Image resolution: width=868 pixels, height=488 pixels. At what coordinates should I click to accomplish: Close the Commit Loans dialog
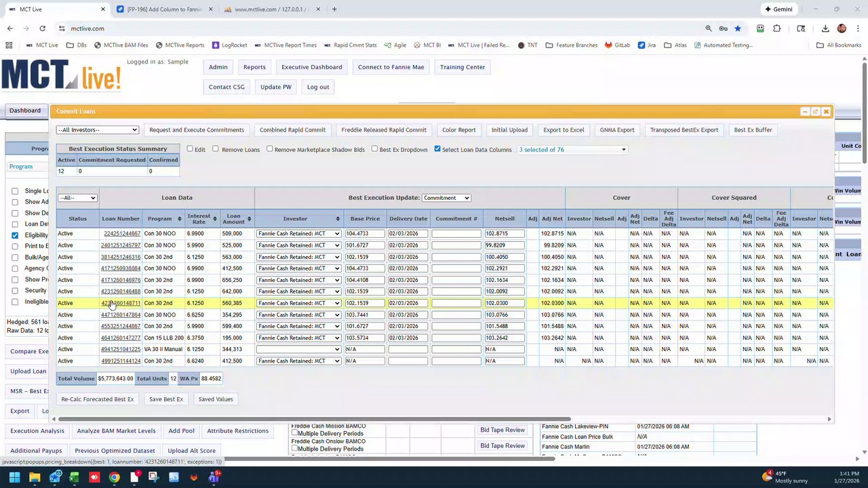(826, 112)
